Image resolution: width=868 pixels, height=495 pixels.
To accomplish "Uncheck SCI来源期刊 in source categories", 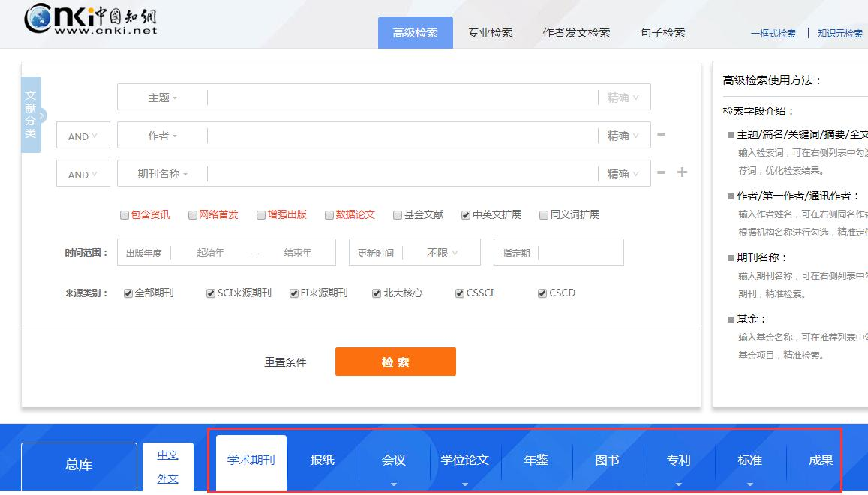I will tap(211, 292).
